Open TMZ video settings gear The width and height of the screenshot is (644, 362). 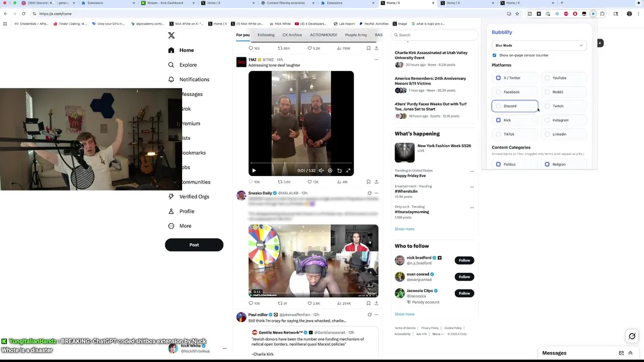[x=330, y=170]
